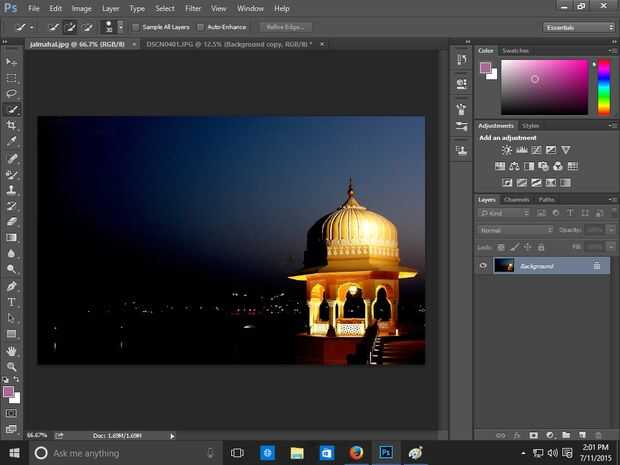Switch to the Channels tab
Screen dimensions: 620x465
516,200
